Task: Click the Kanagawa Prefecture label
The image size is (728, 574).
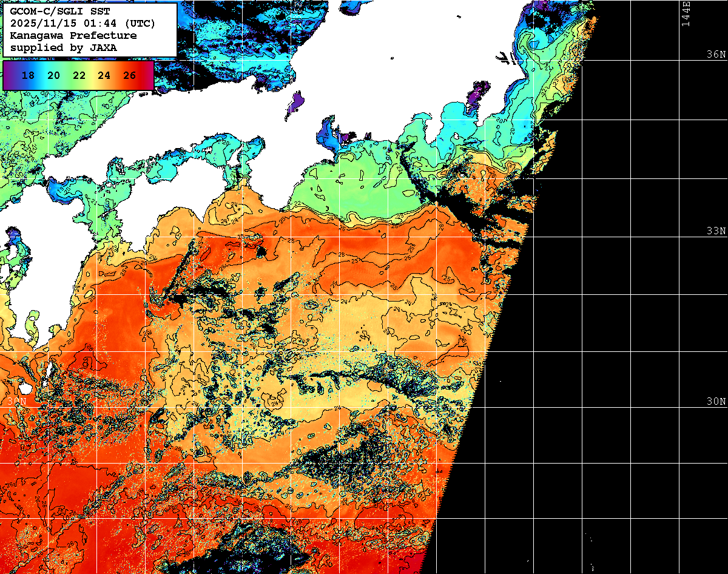Action: (73, 36)
